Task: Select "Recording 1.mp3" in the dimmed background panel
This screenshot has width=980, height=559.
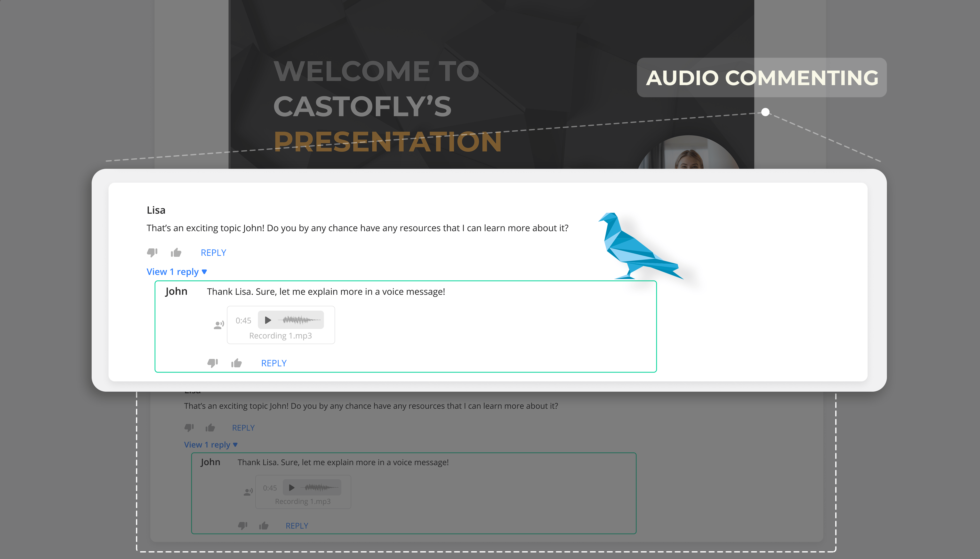Action: 303,502
